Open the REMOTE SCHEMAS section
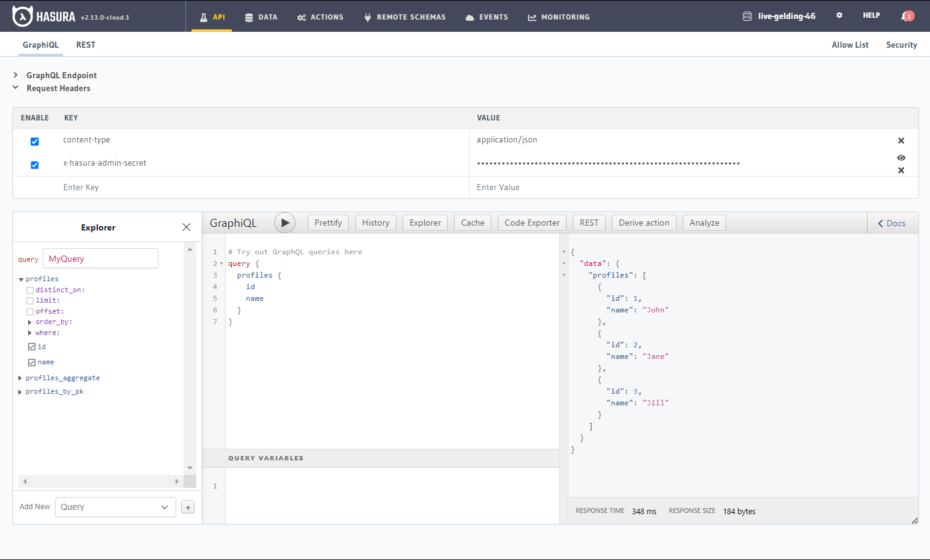Screen dimensions: 930x560 click(x=366, y=17)
